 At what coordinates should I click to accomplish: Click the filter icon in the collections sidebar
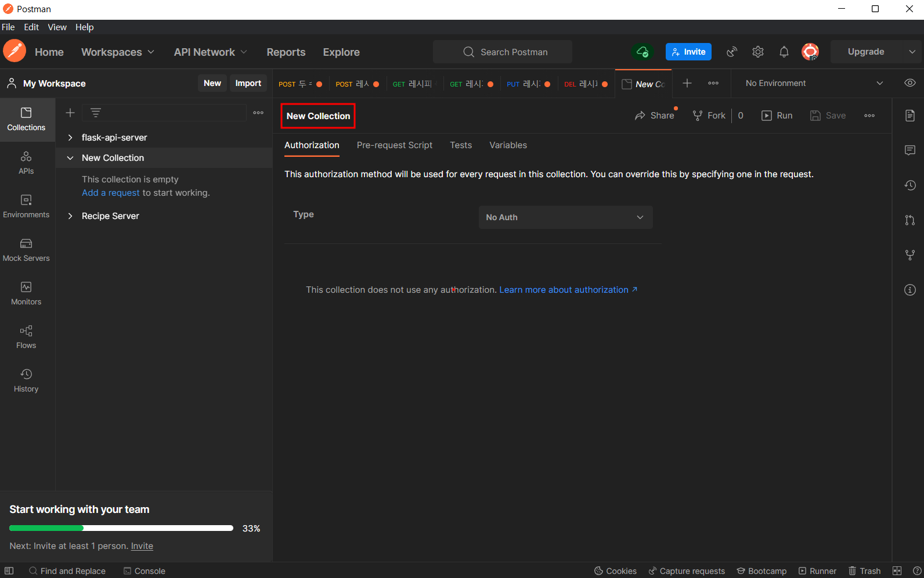tap(96, 113)
